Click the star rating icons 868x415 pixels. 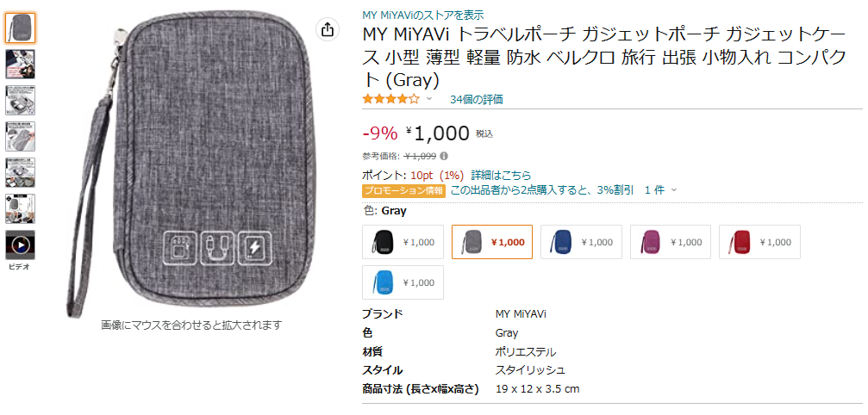(x=391, y=99)
